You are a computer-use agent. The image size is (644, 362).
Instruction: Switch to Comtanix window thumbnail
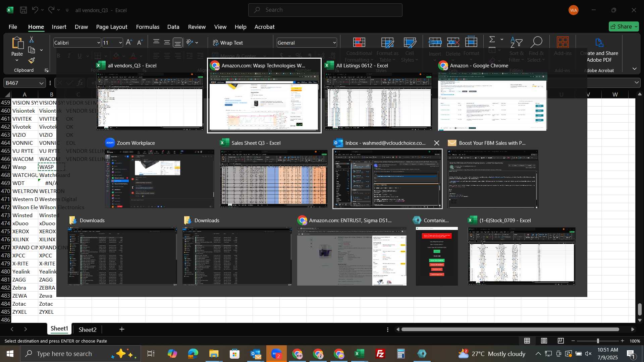click(437, 256)
